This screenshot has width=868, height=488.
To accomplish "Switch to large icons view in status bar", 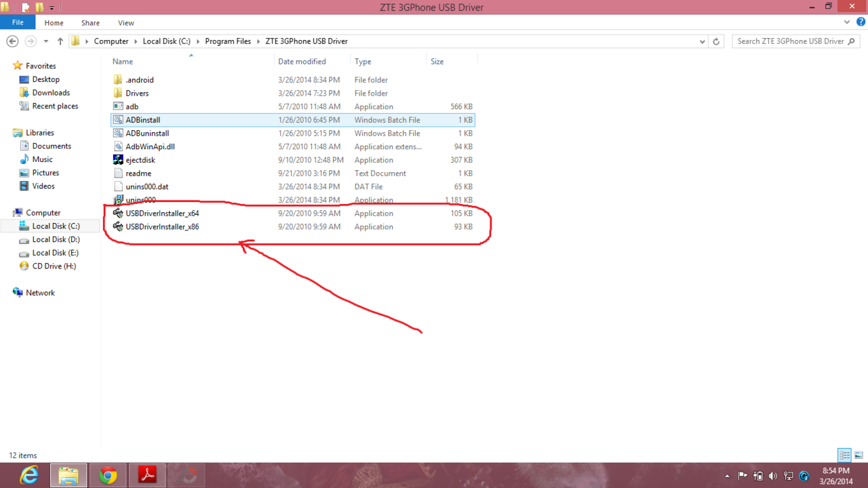I will tap(859, 455).
